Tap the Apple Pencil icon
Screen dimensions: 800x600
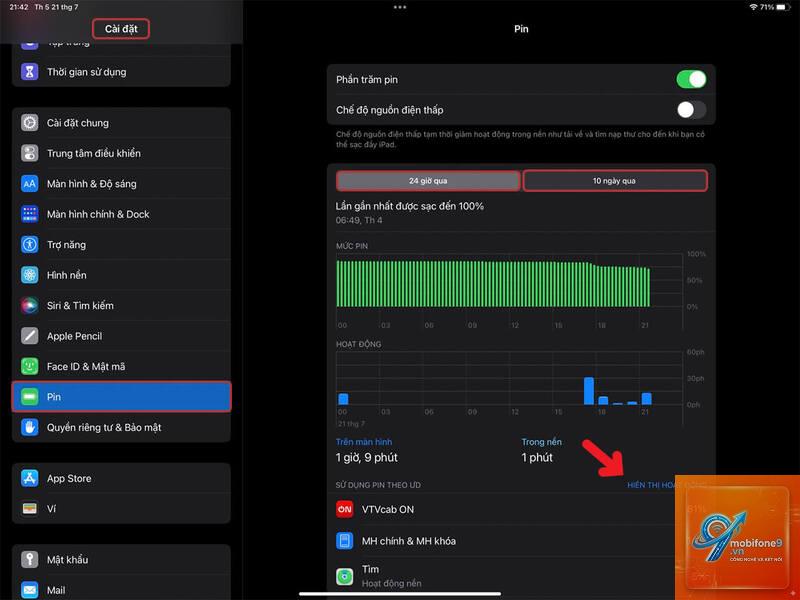coord(30,336)
